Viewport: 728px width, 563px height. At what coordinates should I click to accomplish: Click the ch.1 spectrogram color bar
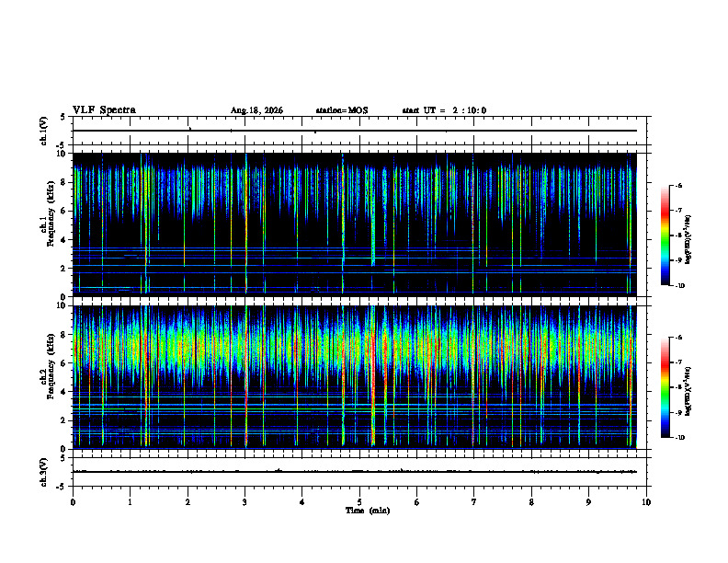pyautogui.click(x=665, y=236)
